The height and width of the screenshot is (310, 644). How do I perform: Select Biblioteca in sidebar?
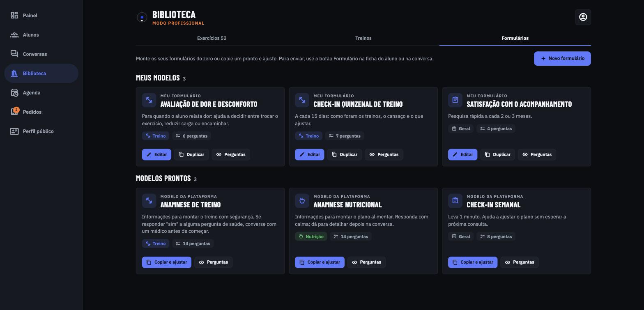click(41, 73)
